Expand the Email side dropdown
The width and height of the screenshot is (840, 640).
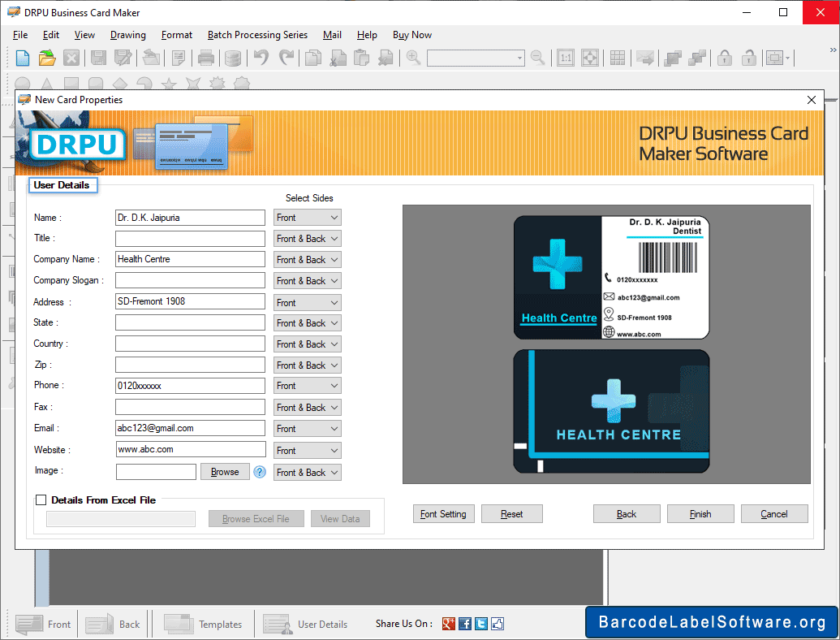(x=307, y=429)
